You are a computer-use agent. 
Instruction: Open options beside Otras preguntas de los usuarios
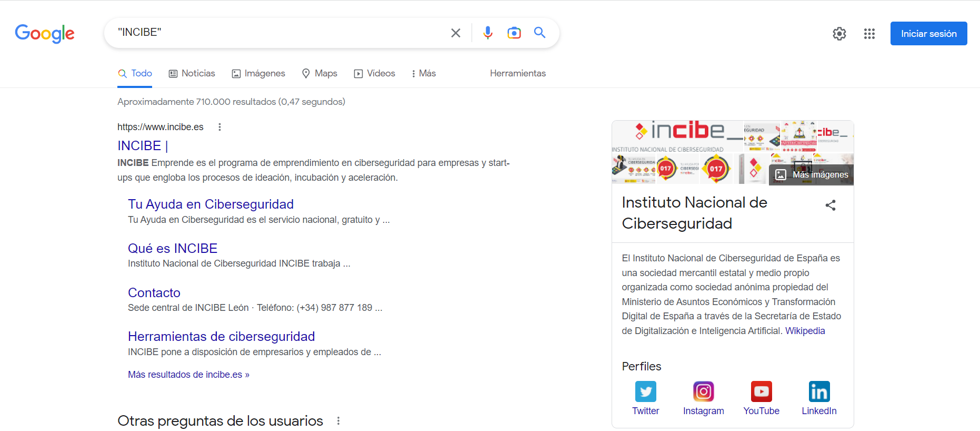point(338,421)
